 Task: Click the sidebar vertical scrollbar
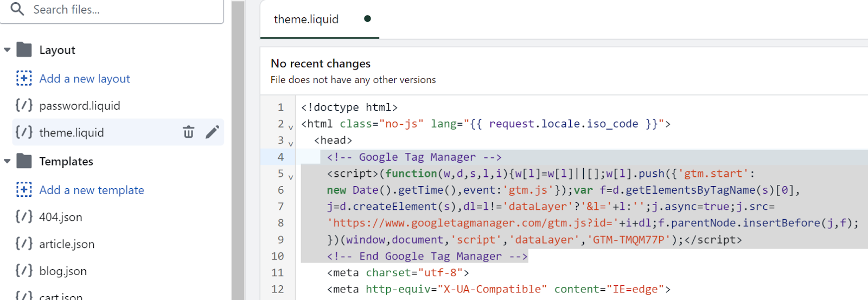pyautogui.click(x=238, y=150)
